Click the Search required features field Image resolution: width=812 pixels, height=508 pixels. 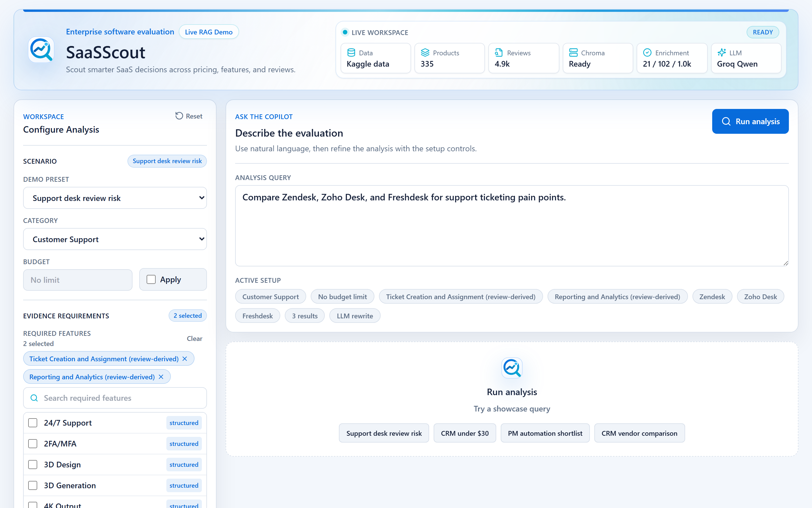coord(115,398)
